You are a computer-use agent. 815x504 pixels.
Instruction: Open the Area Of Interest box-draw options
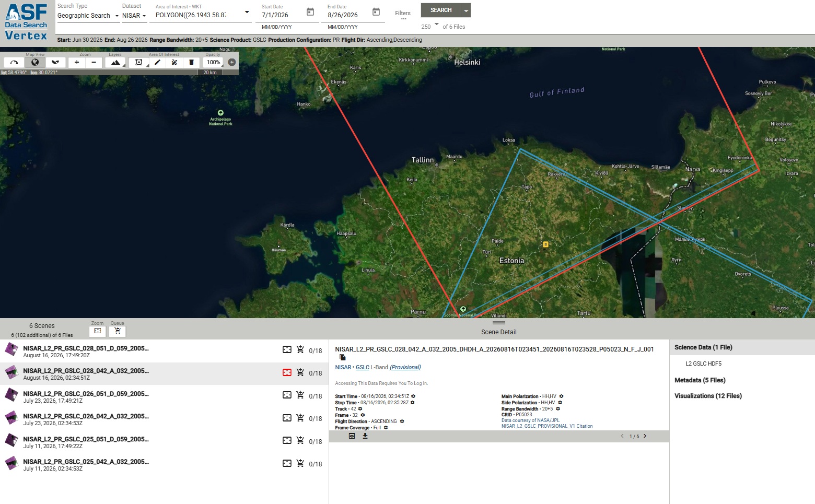pos(139,62)
